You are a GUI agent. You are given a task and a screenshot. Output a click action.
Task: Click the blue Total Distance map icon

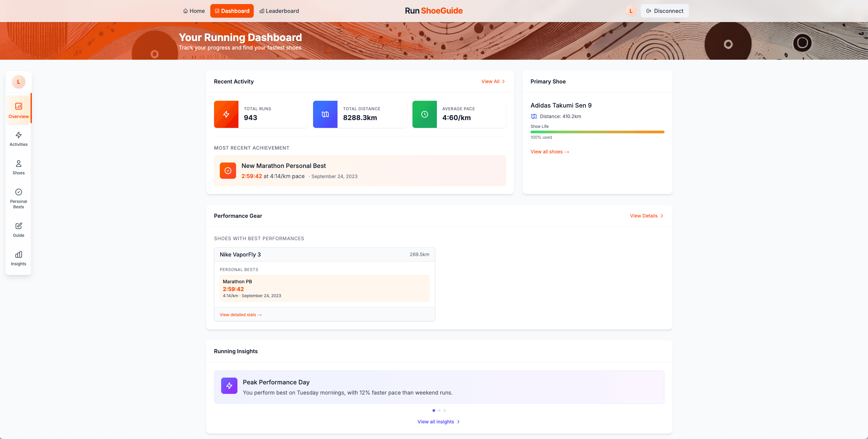[x=325, y=114]
